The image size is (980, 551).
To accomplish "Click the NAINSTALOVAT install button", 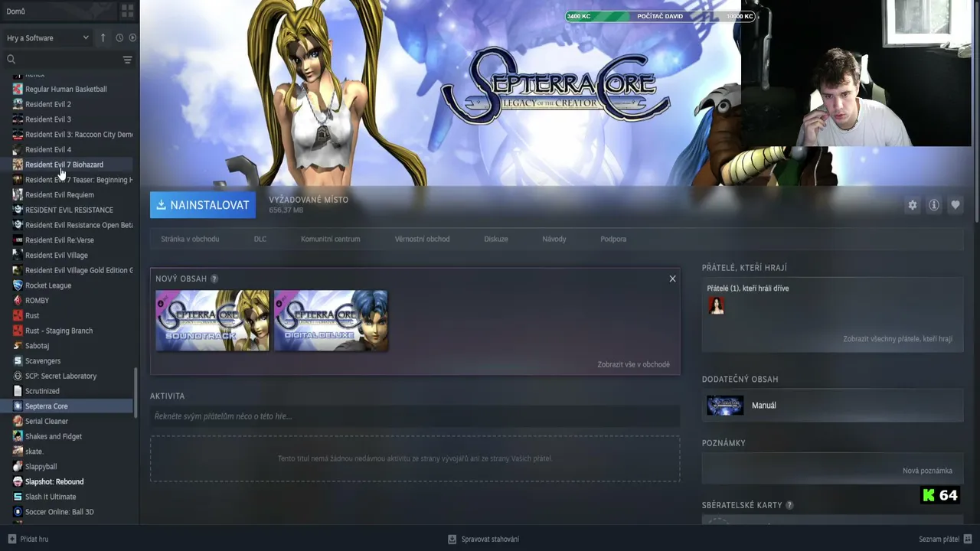I will 203,205.
